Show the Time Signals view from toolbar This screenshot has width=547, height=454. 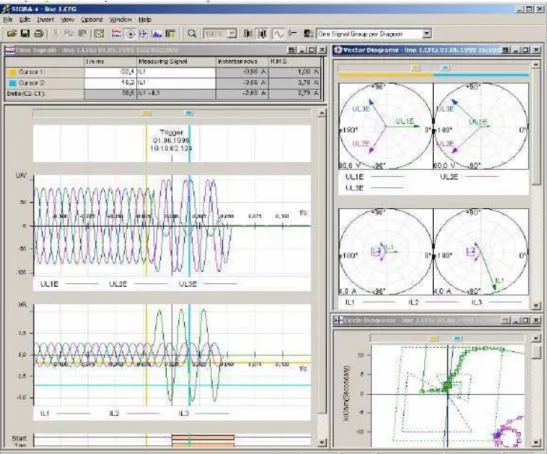(x=117, y=34)
